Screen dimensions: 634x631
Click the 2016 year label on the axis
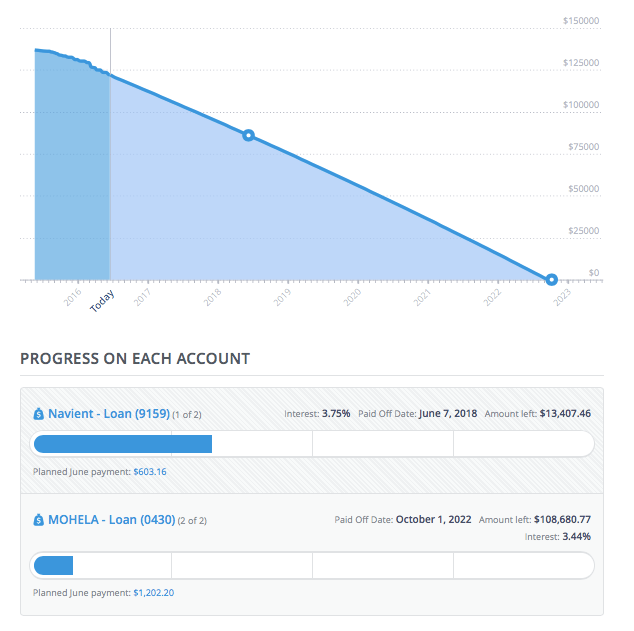[73, 297]
